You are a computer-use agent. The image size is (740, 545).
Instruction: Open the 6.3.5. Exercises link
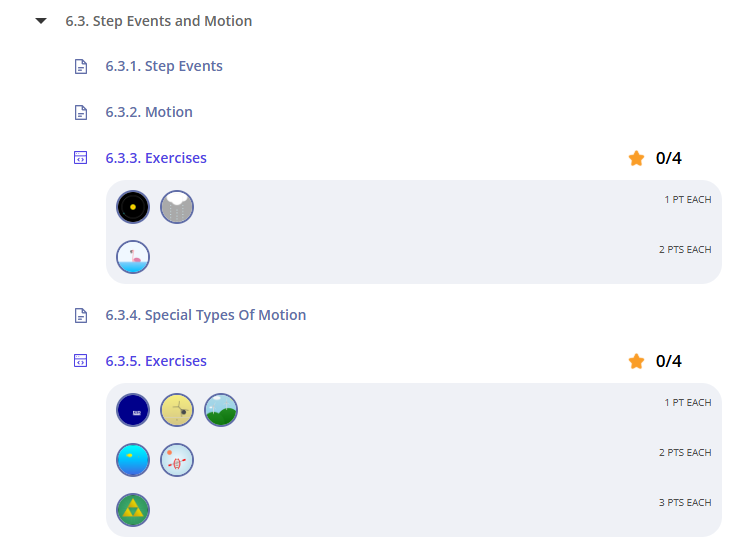[x=156, y=361]
